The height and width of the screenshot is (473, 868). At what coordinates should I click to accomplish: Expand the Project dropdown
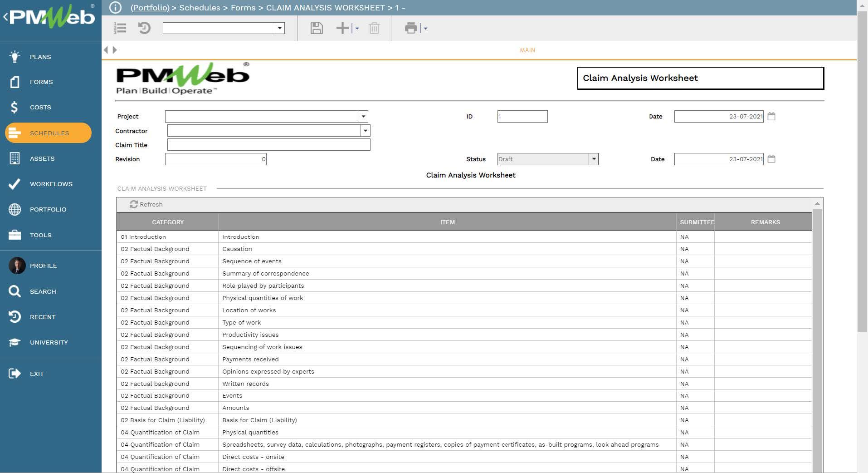[363, 117]
